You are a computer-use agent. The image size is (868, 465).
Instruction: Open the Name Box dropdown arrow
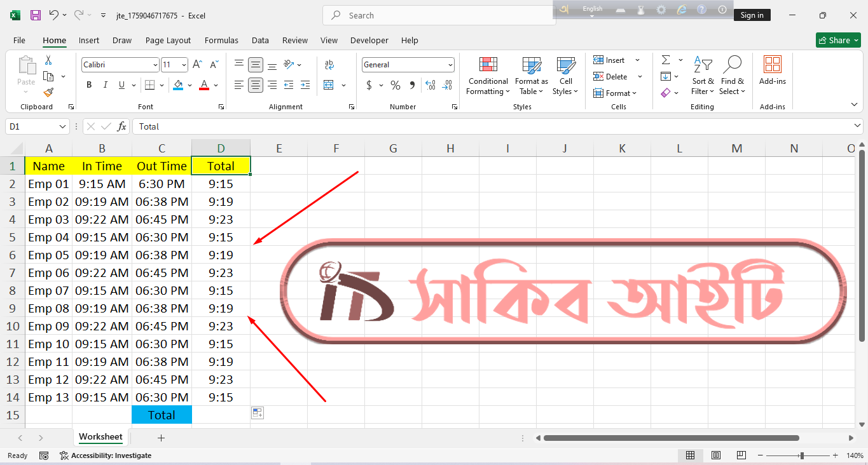pyautogui.click(x=62, y=126)
